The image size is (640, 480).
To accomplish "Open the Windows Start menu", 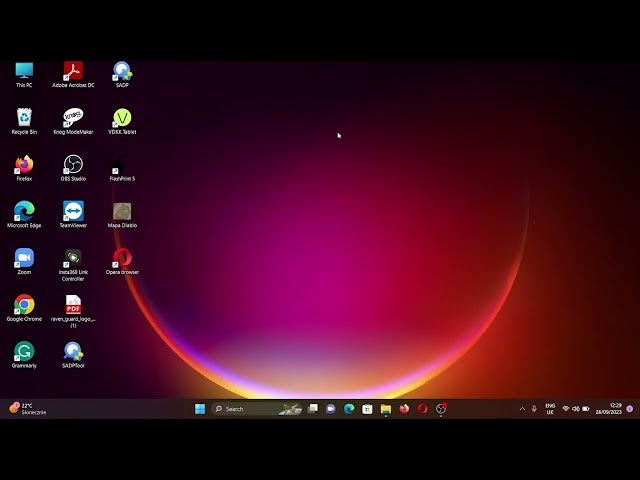I will point(200,409).
